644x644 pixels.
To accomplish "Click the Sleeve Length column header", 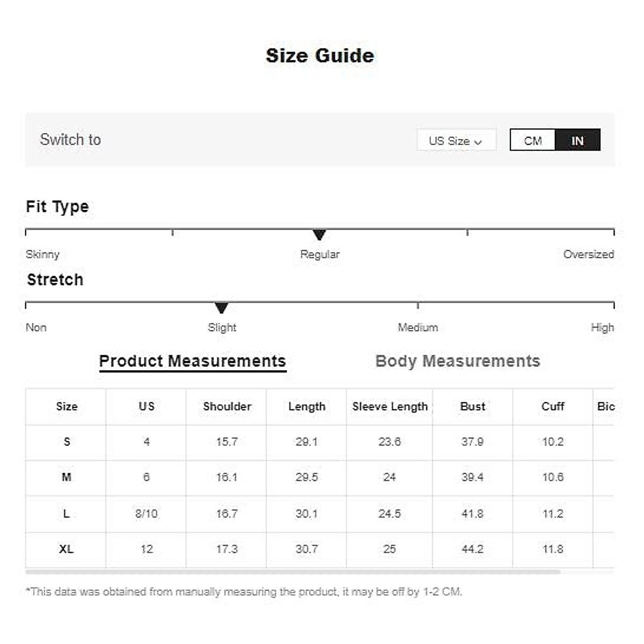I will click(390, 406).
